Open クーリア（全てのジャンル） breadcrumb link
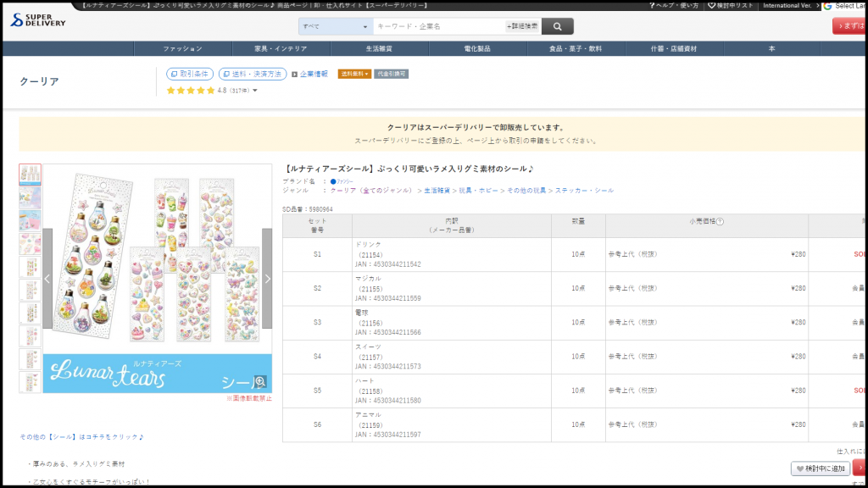 372,191
